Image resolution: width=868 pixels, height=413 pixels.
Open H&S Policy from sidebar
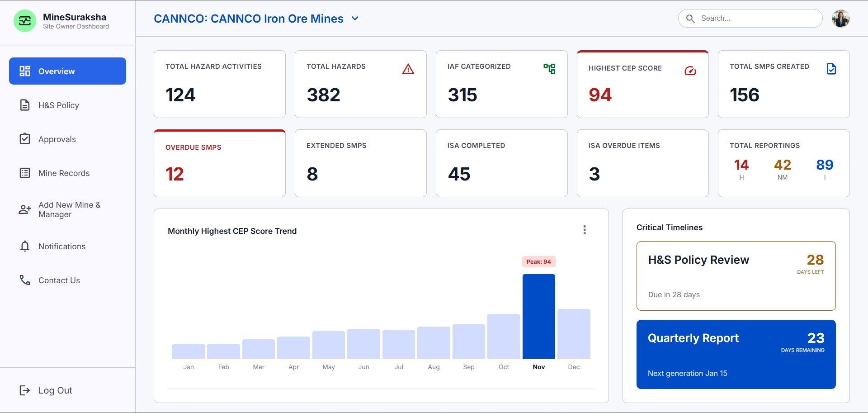(67, 105)
